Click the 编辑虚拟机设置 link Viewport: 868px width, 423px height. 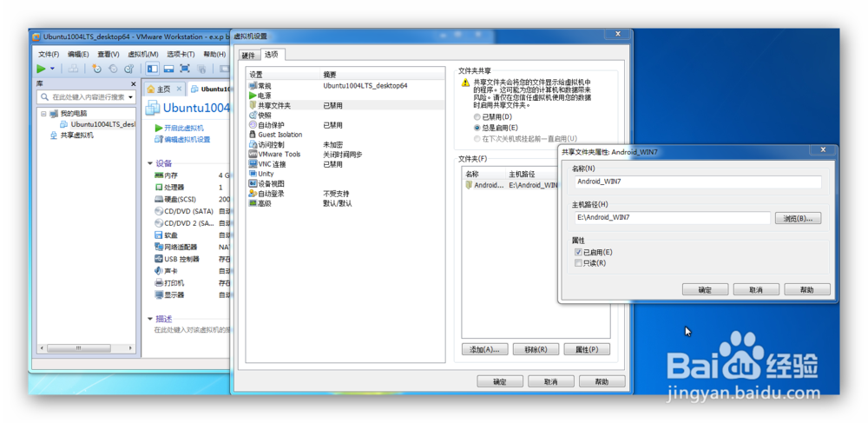182,140
